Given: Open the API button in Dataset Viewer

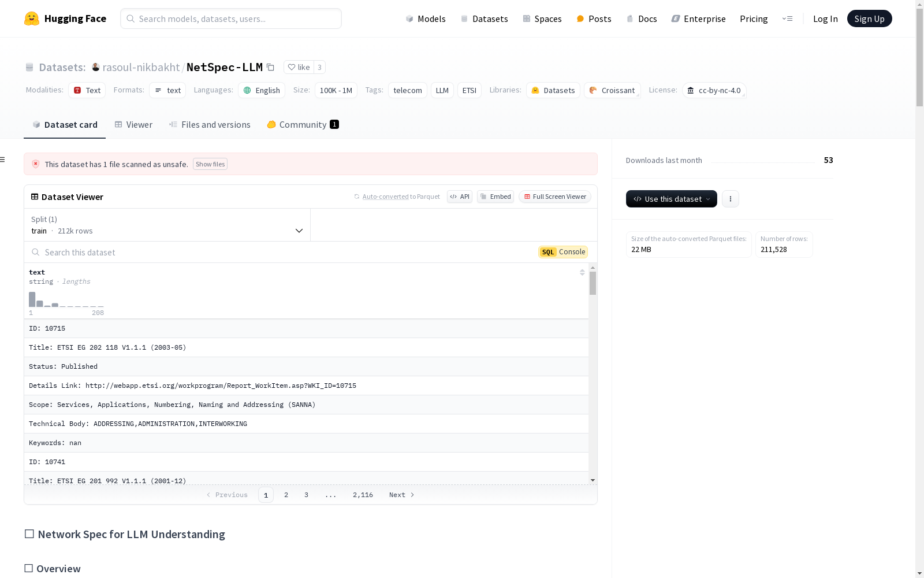Looking at the screenshot, I should [460, 197].
